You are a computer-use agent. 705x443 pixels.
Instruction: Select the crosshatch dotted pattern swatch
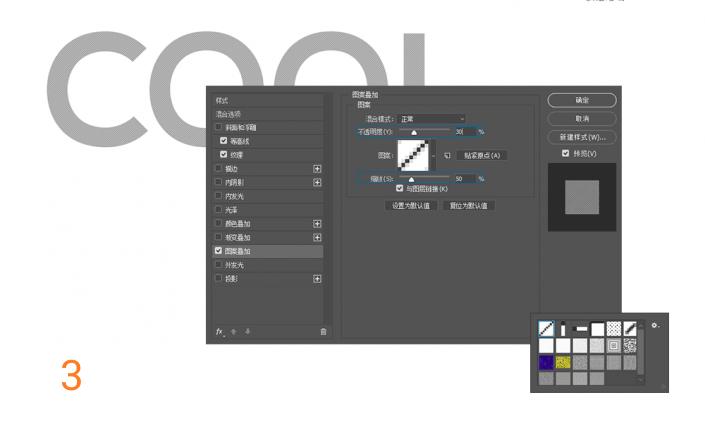point(614,329)
